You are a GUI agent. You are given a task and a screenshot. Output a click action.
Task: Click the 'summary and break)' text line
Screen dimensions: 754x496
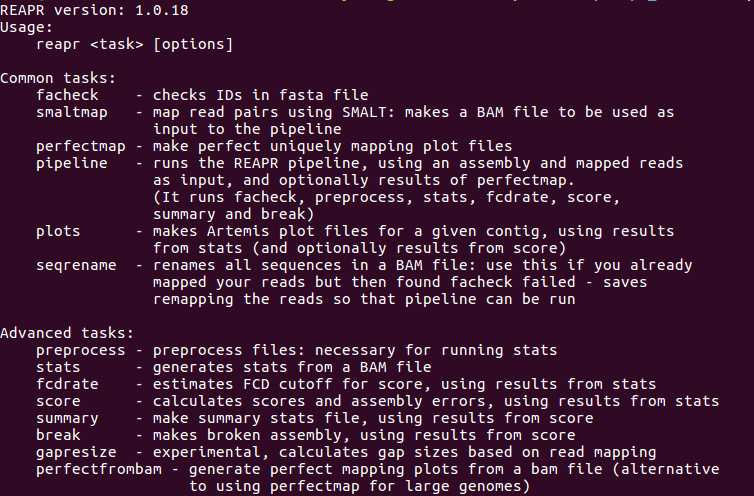(x=234, y=214)
